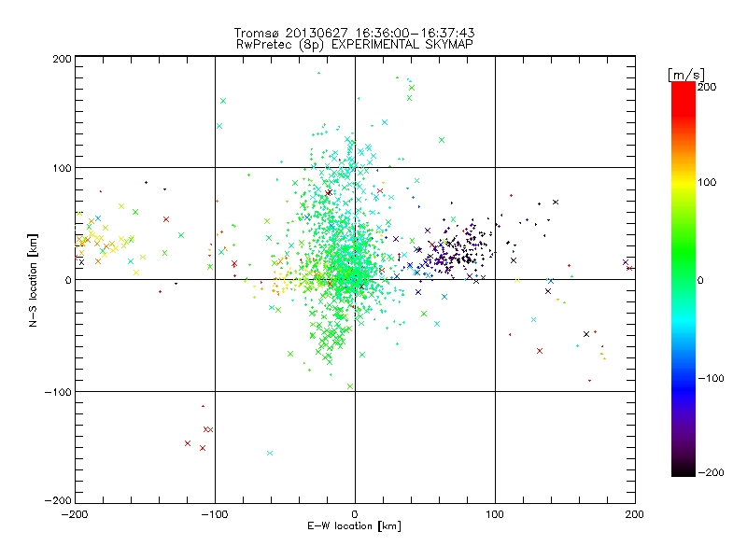Viewport: 747px width, 560px height.
Task: Click the x-axis tick label '-200'
Action: pos(75,515)
